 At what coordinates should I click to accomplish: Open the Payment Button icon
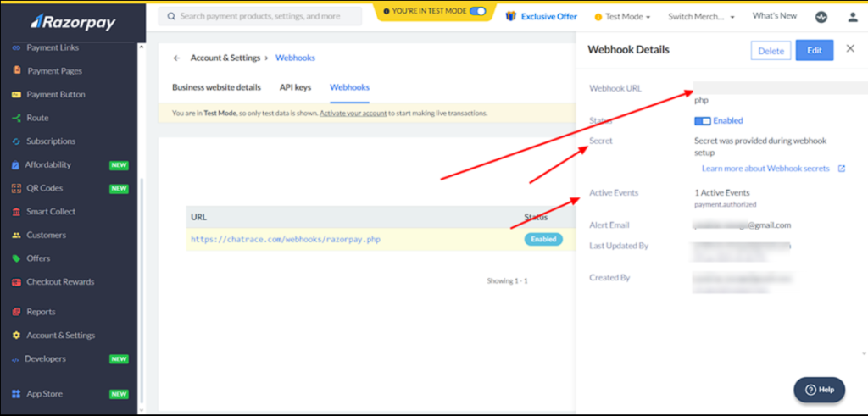tap(17, 95)
